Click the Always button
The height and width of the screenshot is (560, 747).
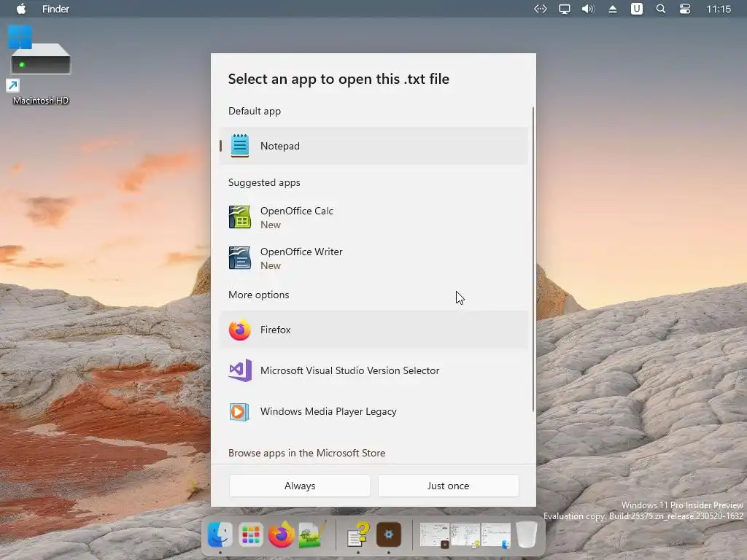coord(300,486)
